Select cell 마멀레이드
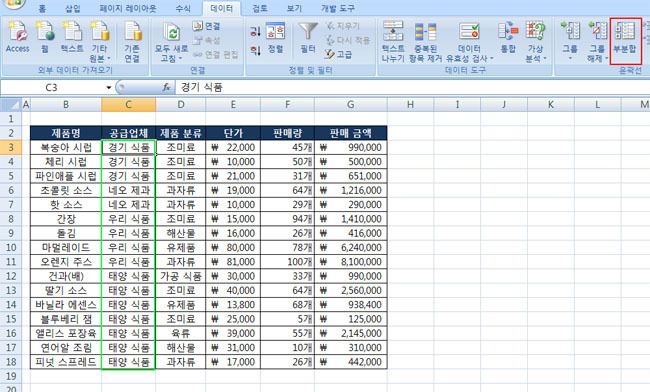Image resolution: width=650 pixels, height=392 pixels. [x=66, y=247]
